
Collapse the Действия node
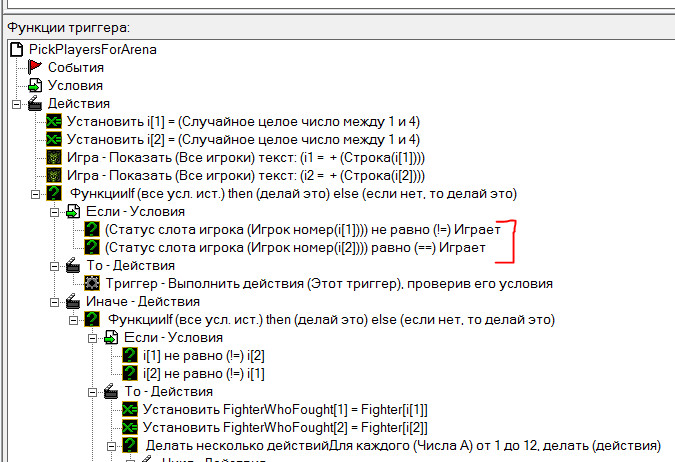pyautogui.click(x=16, y=104)
